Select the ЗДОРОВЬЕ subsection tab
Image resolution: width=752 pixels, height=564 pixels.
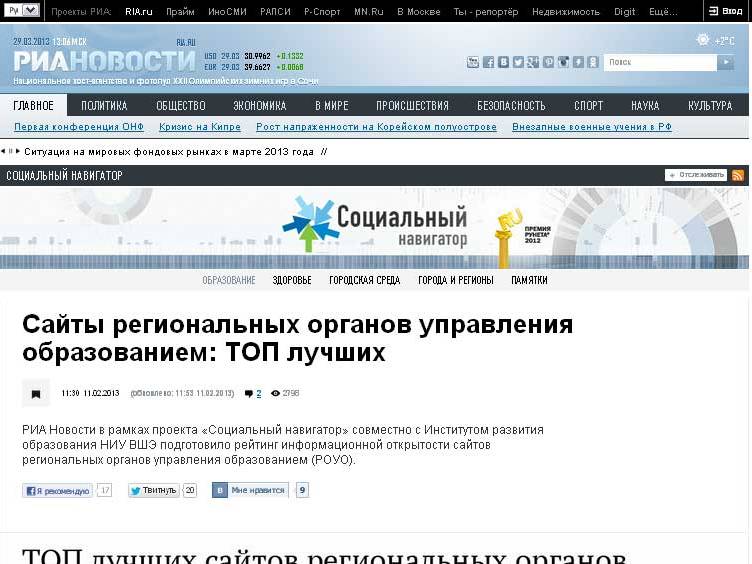292,280
